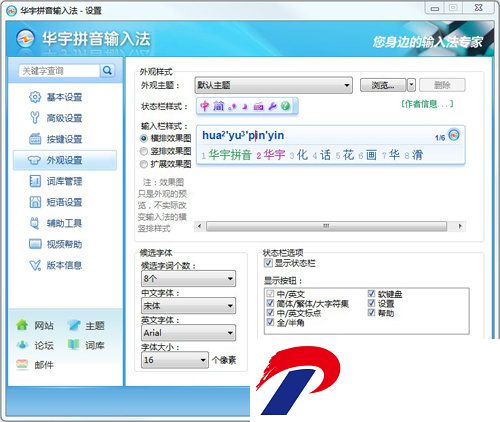This screenshot has height=422, width=500.
Task: Open the 邮件 link
Action: pyautogui.click(x=44, y=365)
